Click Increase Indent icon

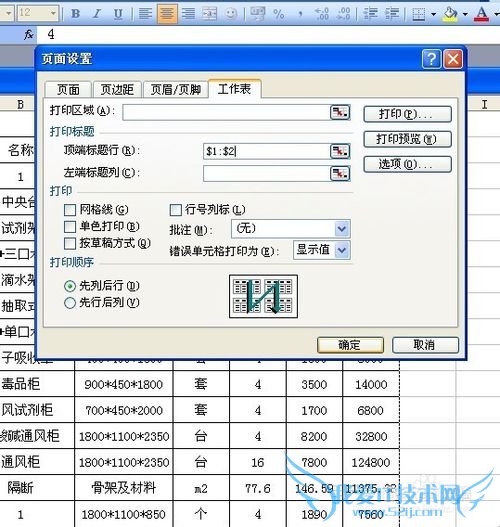pyautogui.click(x=392, y=14)
